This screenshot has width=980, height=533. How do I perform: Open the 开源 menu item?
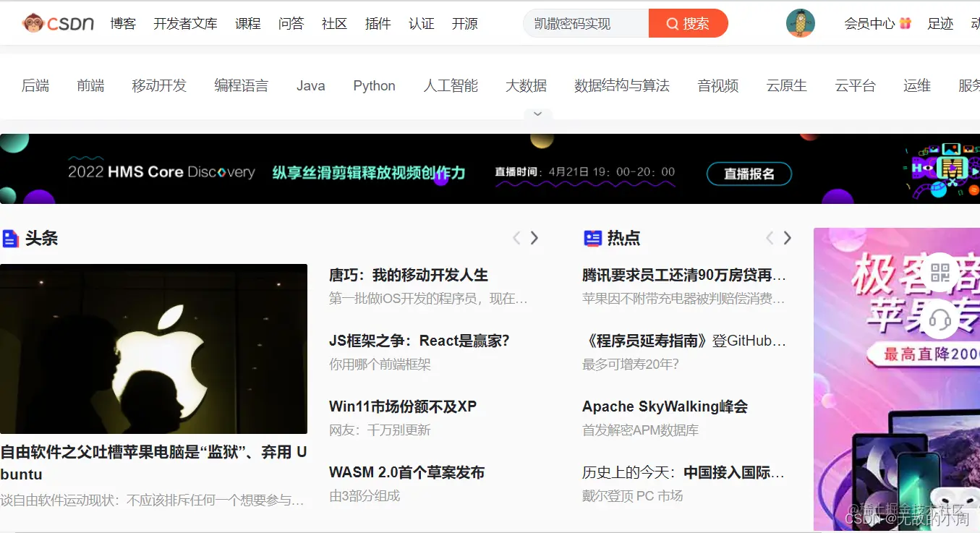pyautogui.click(x=464, y=24)
